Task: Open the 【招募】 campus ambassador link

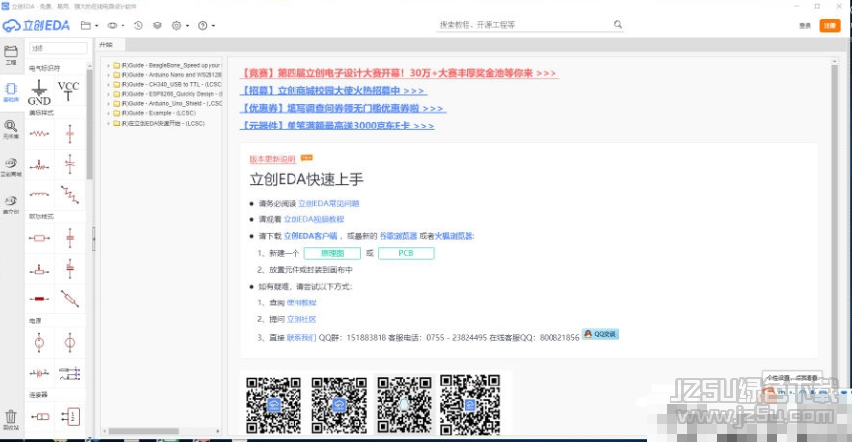Action: point(332,91)
